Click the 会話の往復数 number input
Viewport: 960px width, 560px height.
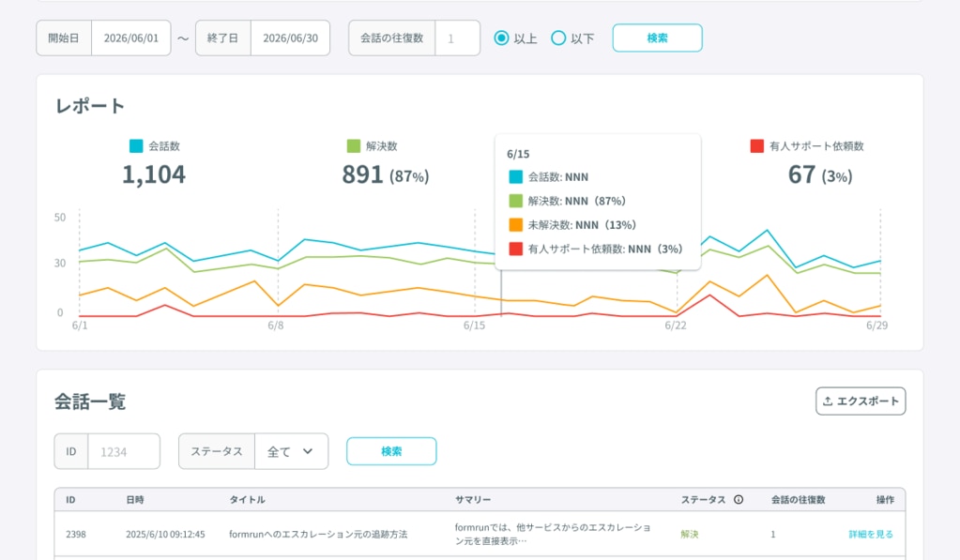coord(457,38)
